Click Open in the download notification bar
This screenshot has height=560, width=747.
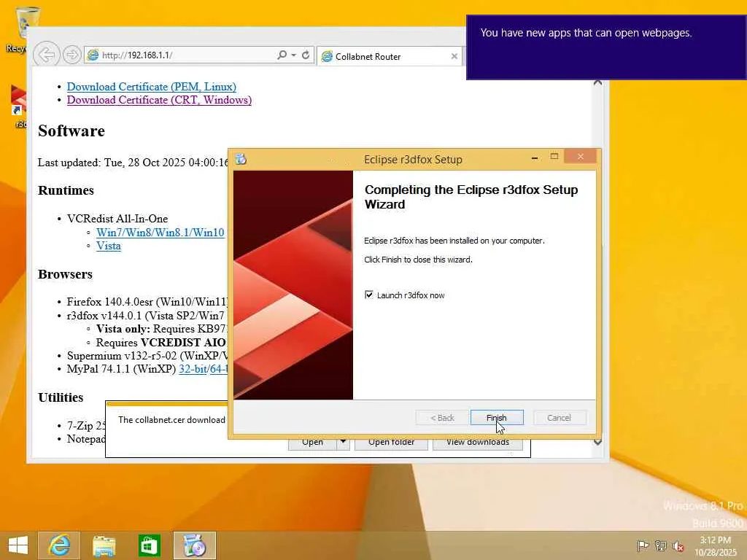[312, 443]
